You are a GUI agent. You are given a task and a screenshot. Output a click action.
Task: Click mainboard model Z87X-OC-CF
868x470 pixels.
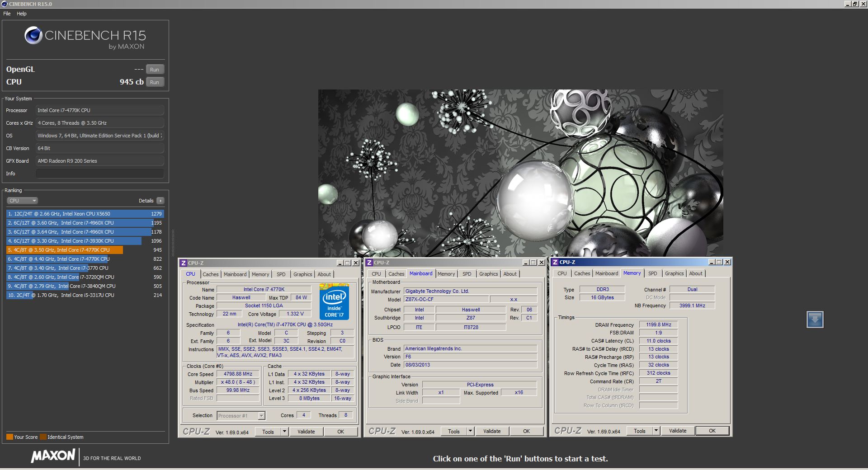pyautogui.click(x=446, y=299)
